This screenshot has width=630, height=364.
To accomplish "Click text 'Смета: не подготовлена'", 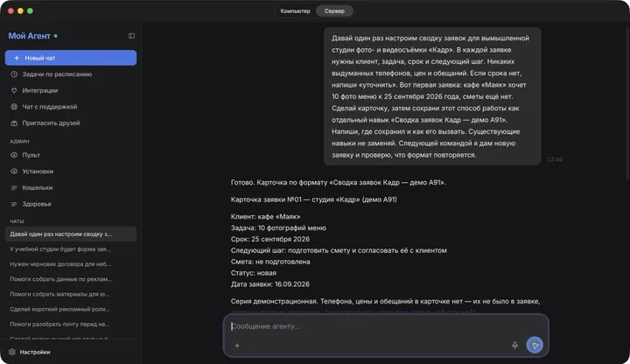I will [x=270, y=262].
